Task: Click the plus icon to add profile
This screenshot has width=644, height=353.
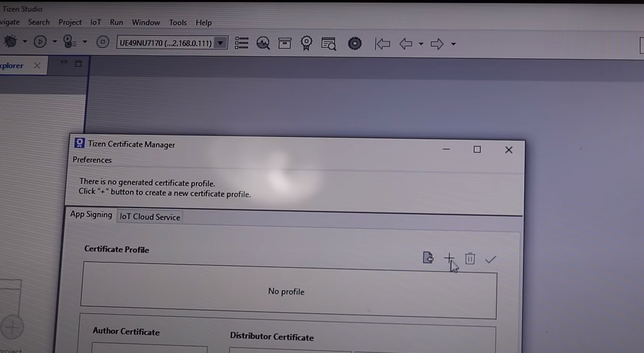Action: tap(449, 258)
